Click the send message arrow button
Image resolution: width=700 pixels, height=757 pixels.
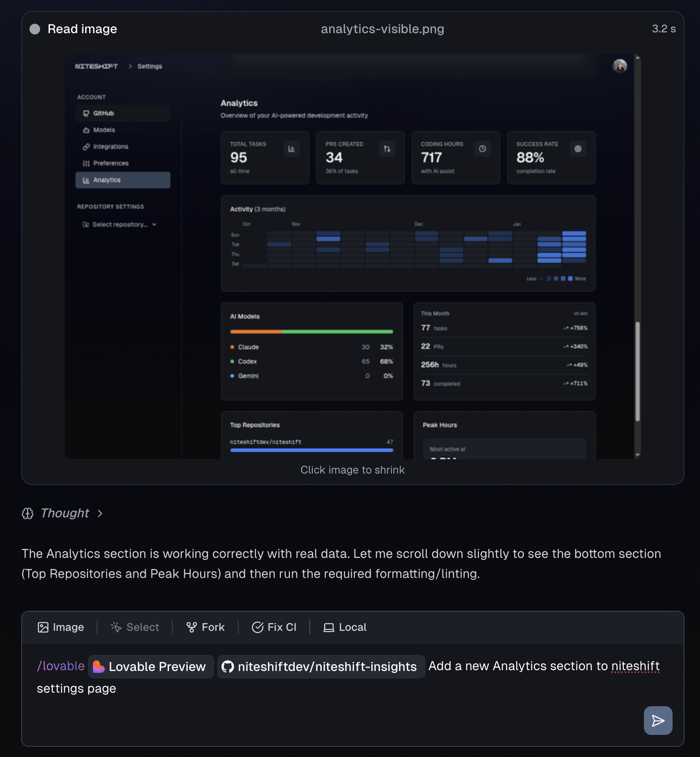click(657, 721)
